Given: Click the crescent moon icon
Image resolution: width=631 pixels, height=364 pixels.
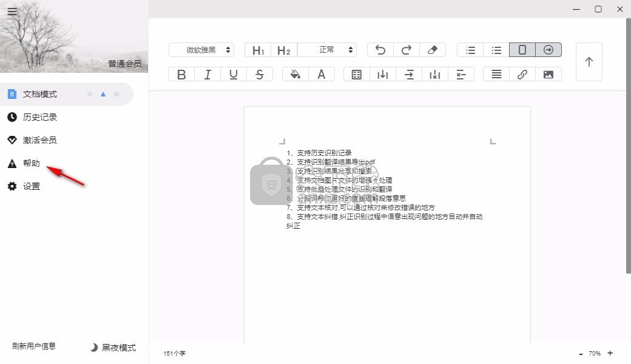Looking at the screenshot, I should coord(94,348).
